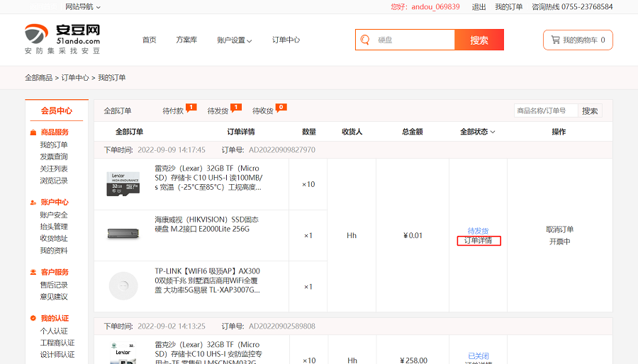The height and width of the screenshot is (364, 638).
Task: Open 我的订单 in the top bar
Action: tap(508, 6)
